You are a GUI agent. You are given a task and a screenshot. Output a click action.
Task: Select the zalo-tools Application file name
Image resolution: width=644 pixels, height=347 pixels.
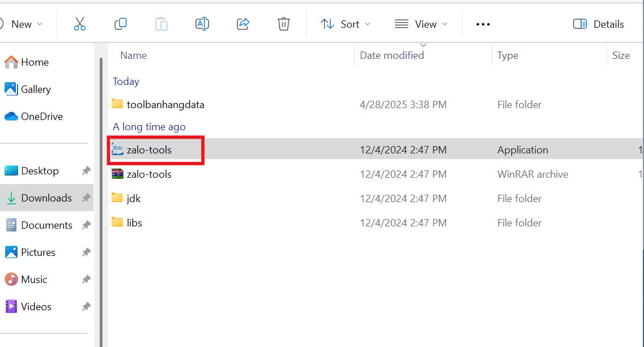point(149,150)
